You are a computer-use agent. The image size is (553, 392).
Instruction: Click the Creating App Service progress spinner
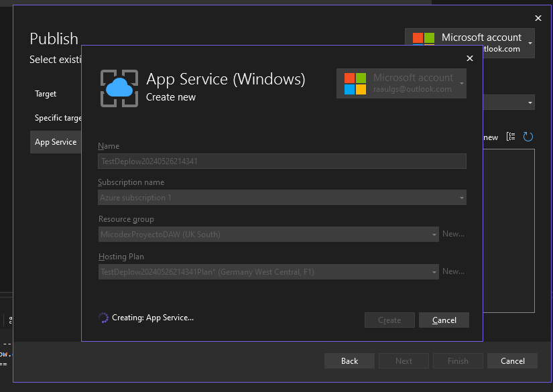click(x=103, y=318)
